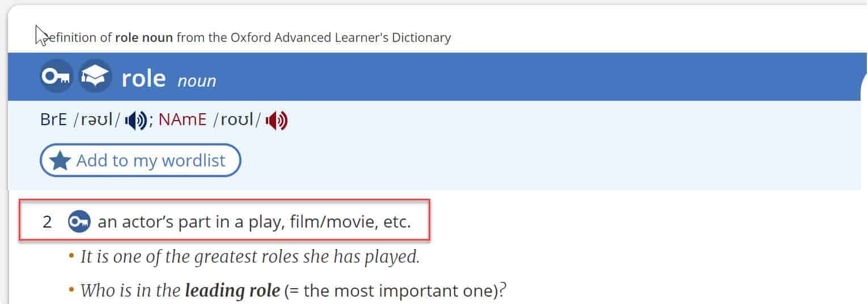Image resolution: width=868 pixels, height=304 pixels.
Task: Click the definition "an actor's part in a play"
Action: [254, 222]
